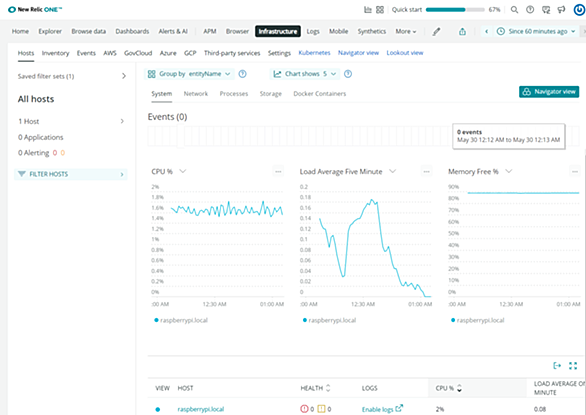Viewport: 586px width, 415px height.
Task: Open the Lookout view link
Action: pyautogui.click(x=405, y=53)
